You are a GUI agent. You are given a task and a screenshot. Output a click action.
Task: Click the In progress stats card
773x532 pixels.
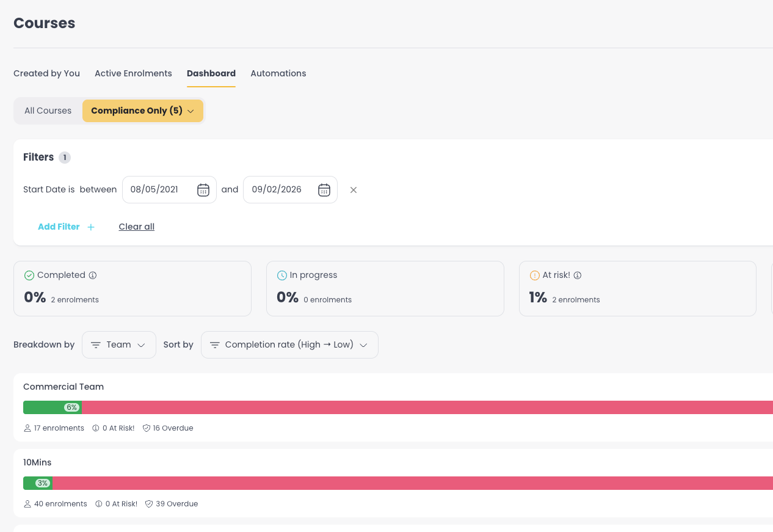[385, 289]
